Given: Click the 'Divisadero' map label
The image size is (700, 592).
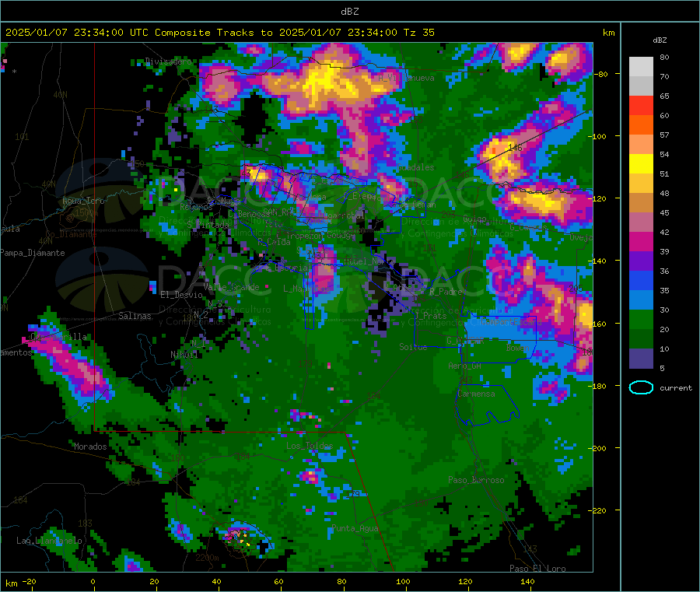Looking at the screenshot, I should [x=168, y=61].
